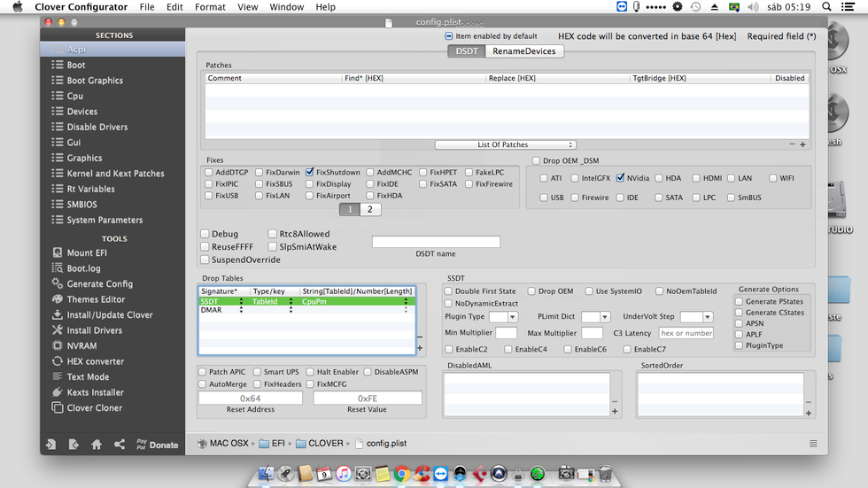The width and height of the screenshot is (868, 488).
Task: Enable the AddDTGP fix
Action: click(209, 173)
